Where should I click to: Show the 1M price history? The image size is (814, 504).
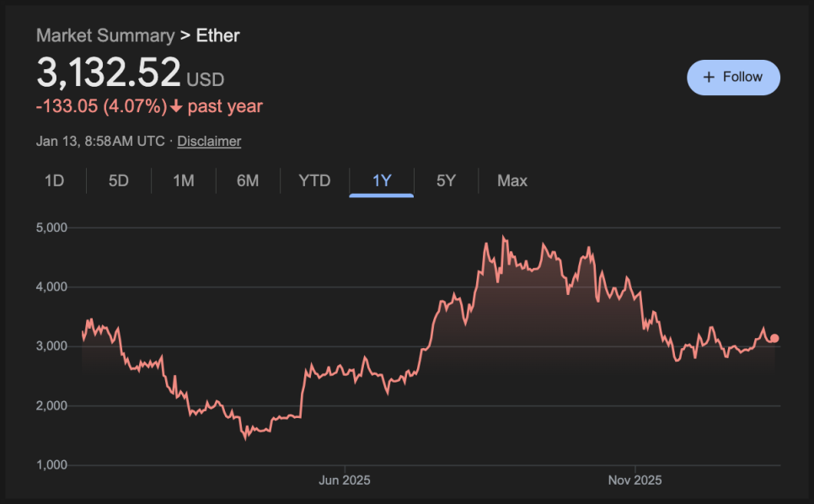point(184,180)
